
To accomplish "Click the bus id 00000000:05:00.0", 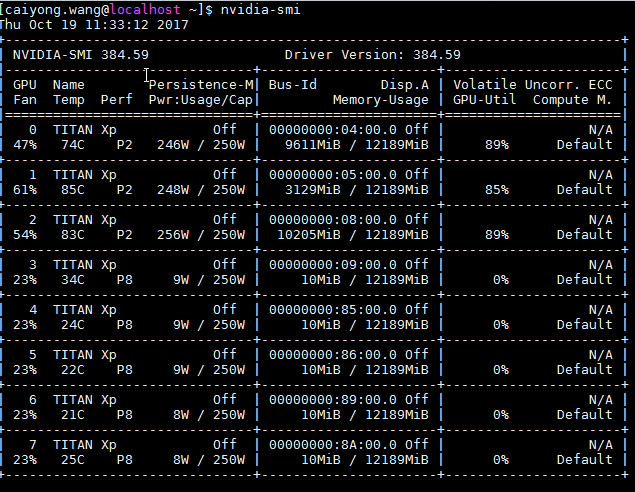I will pyautogui.click(x=333, y=175).
